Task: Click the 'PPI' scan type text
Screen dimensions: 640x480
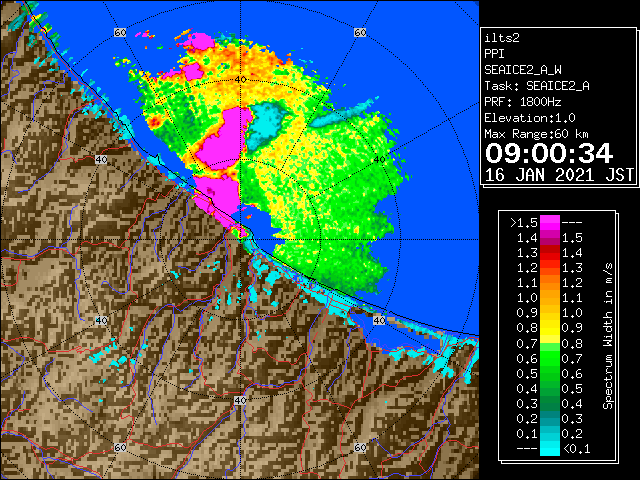Action: 494,54
